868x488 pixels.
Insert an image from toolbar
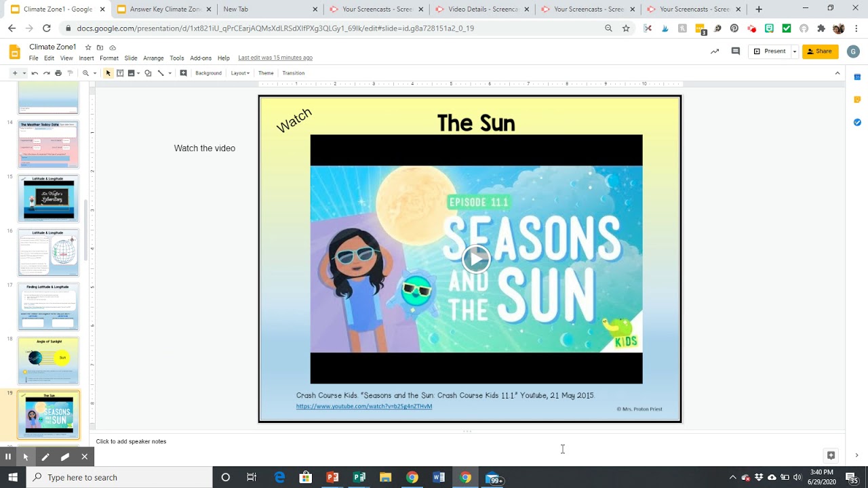coord(130,73)
